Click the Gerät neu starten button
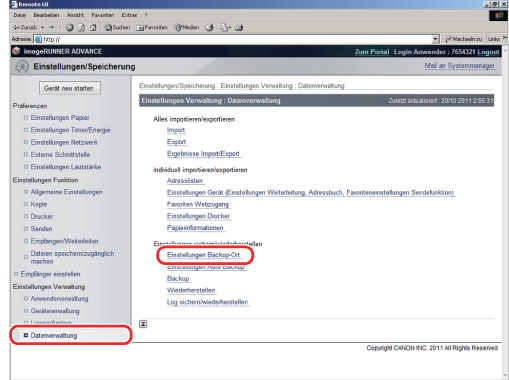This screenshot has width=509, height=380. [x=69, y=88]
